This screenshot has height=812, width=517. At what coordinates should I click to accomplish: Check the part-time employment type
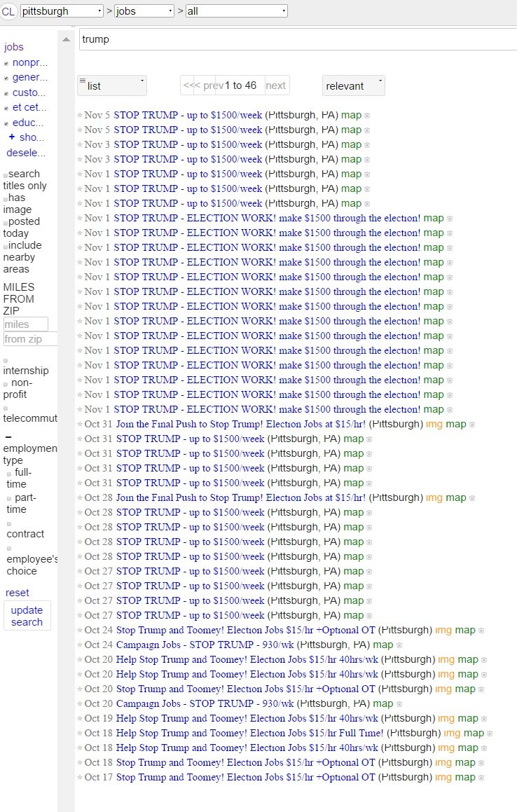click(9, 499)
